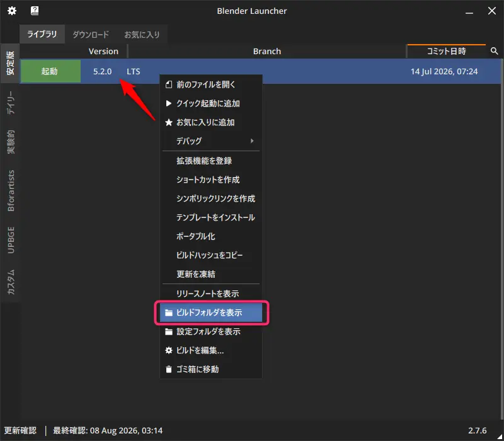Select the 実験的 side tab
The image size is (504, 441).
point(10,142)
